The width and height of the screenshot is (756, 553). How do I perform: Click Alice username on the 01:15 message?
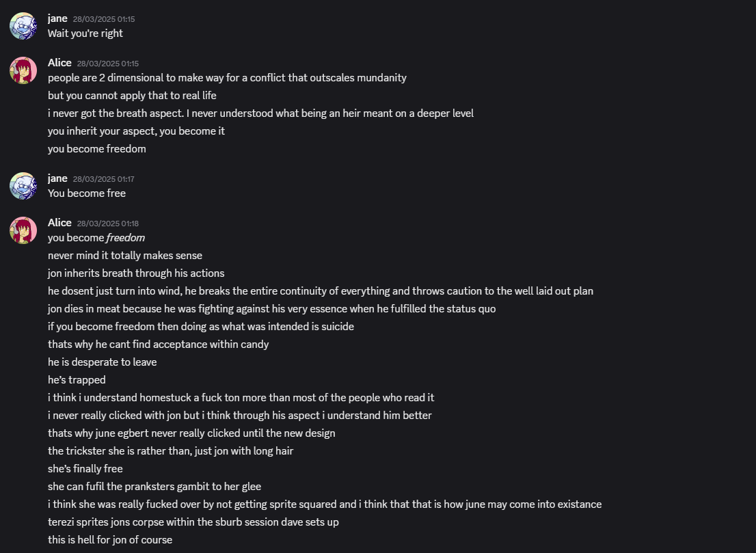pos(59,63)
